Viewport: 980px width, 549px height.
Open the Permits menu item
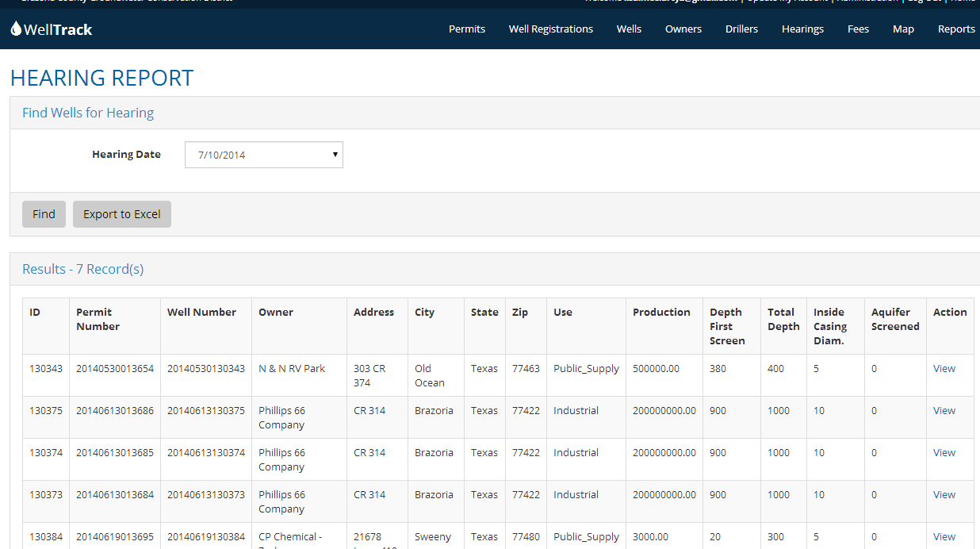pyautogui.click(x=467, y=29)
